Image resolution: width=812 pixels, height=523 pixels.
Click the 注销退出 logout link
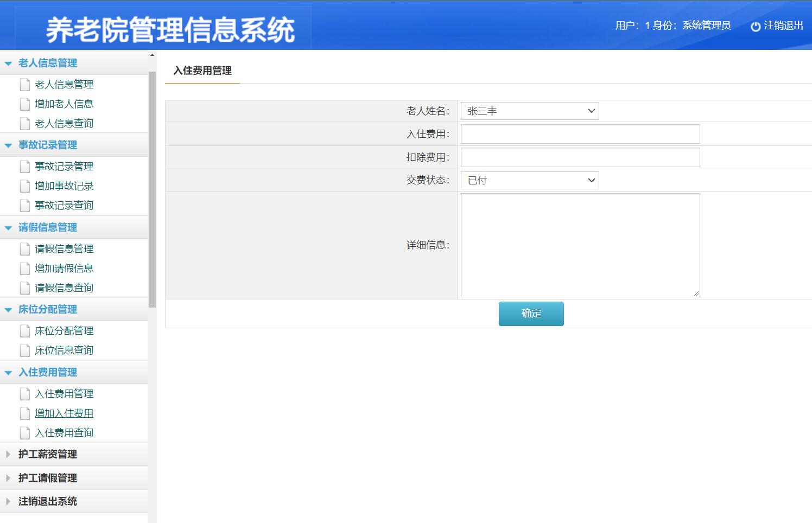point(782,25)
